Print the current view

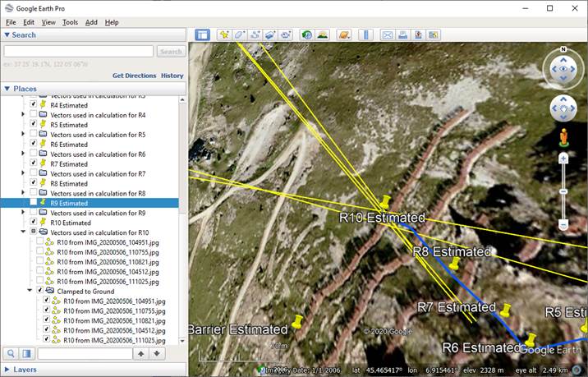pyautogui.click(x=402, y=34)
